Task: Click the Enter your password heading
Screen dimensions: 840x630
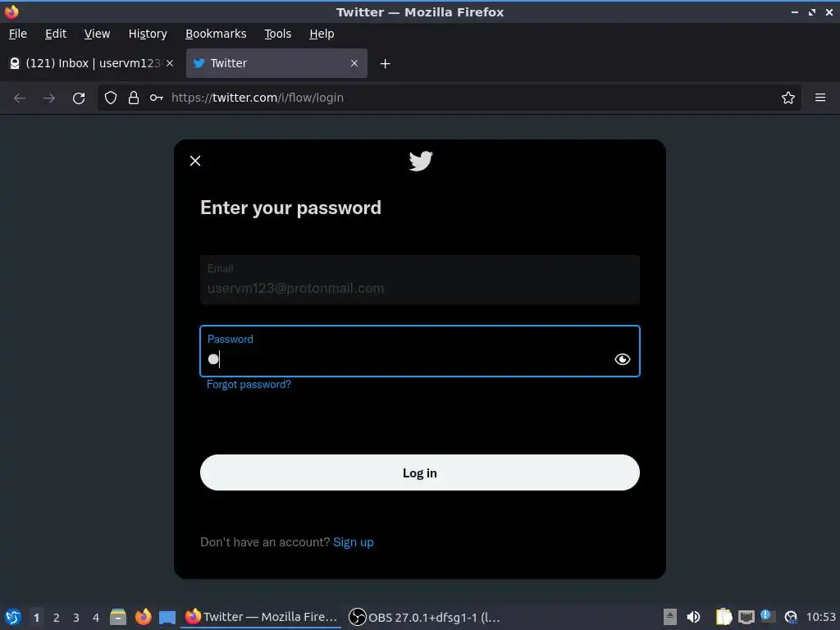Action: (291, 208)
